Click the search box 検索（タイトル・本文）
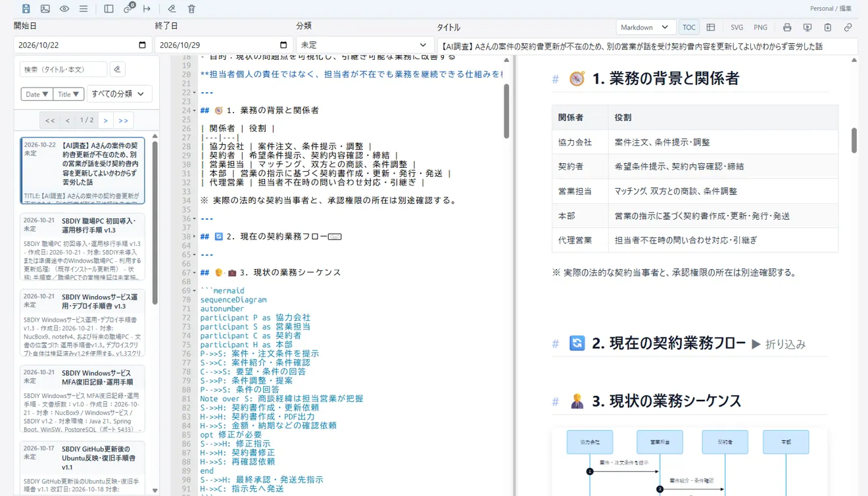Image resolution: width=868 pixels, height=496 pixels. (x=64, y=69)
